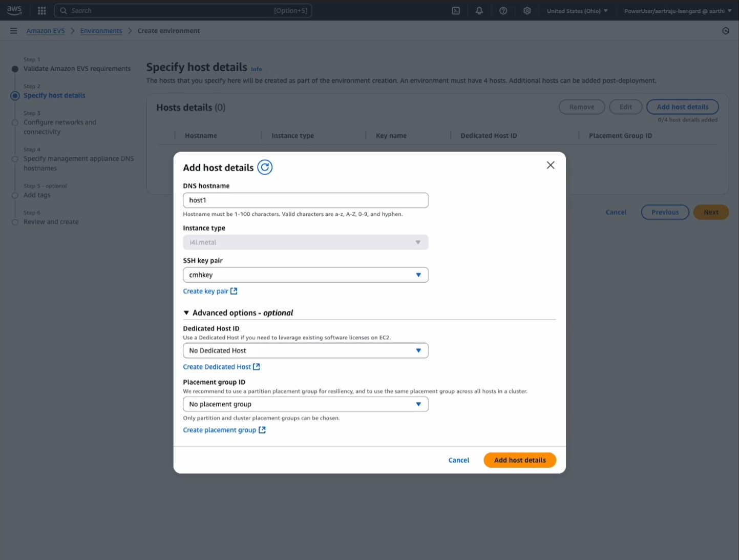
Task: Go to Environments breadcrumb
Action: pos(101,31)
